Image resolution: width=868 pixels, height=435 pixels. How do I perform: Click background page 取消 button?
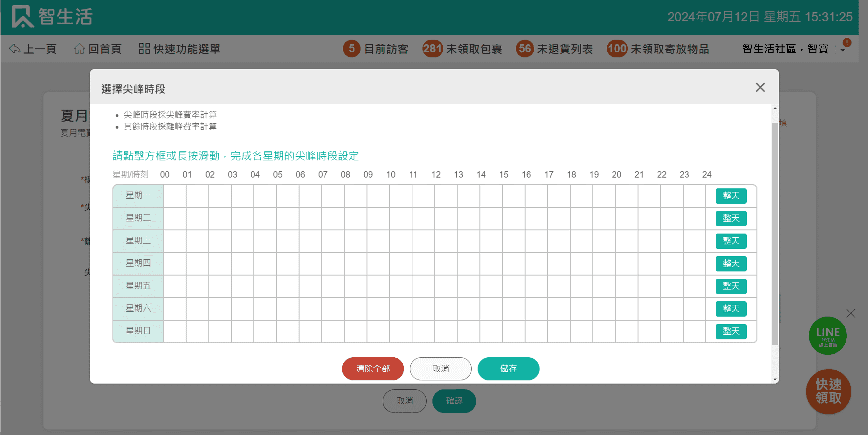point(404,401)
